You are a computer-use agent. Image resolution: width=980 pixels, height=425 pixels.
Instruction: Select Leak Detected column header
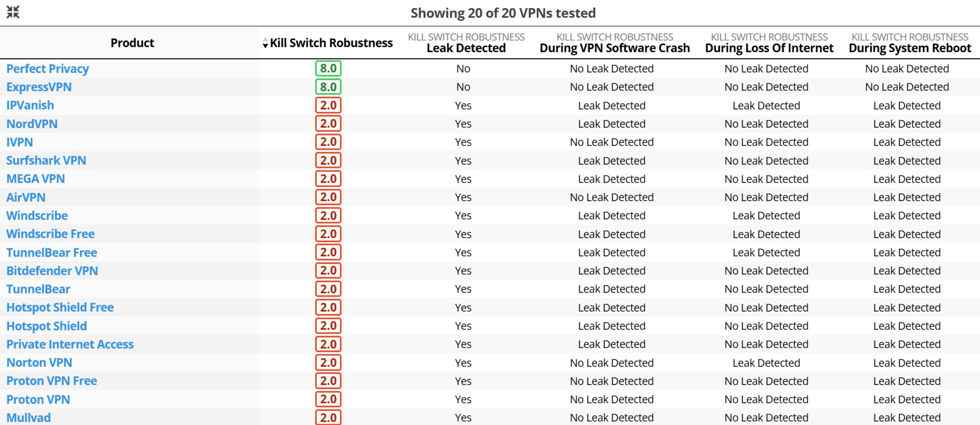pos(466,48)
